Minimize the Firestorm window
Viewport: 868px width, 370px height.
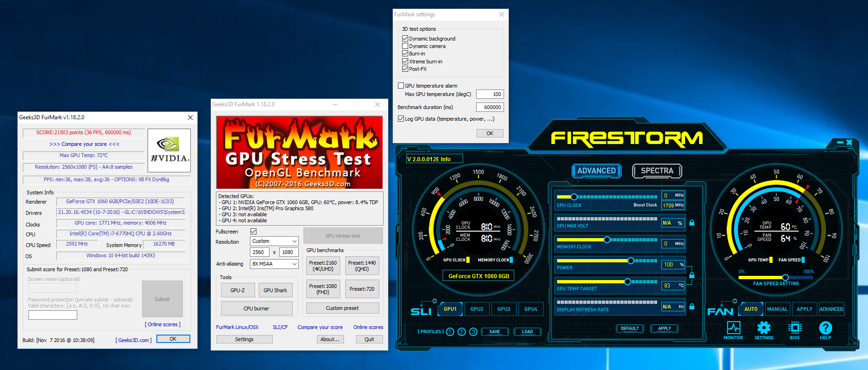point(840,143)
